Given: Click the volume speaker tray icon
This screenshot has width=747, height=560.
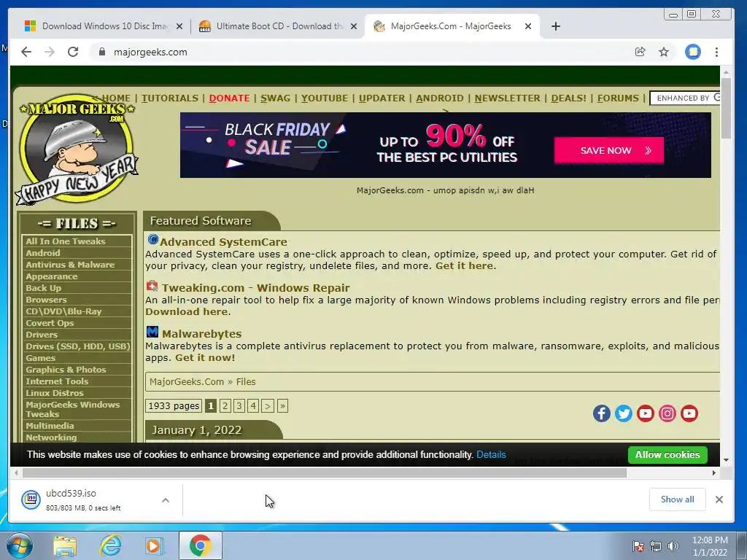Looking at the screenshot, I should [x=673, y=546].
